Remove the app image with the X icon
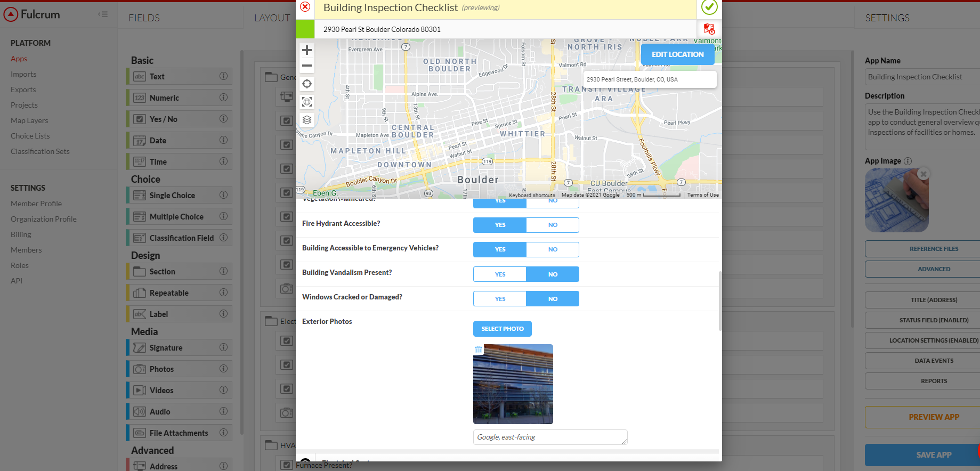 coord(924,174)
